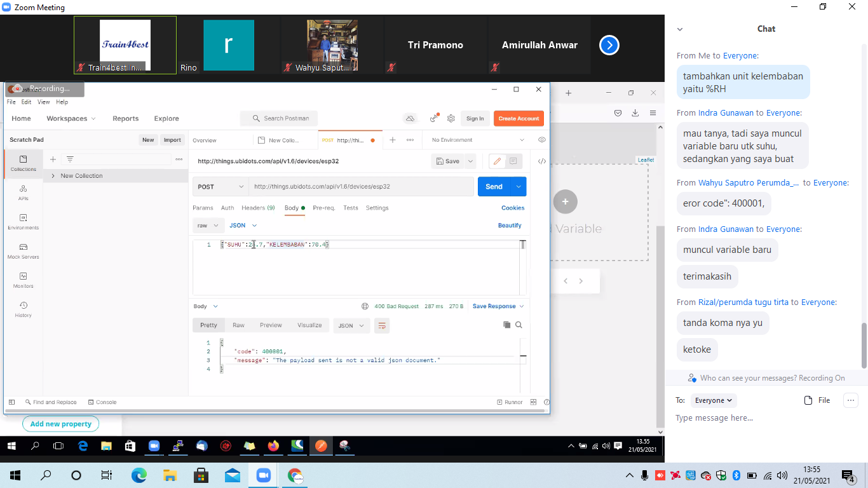Open the APIs sidebar section

pos(23,192)
